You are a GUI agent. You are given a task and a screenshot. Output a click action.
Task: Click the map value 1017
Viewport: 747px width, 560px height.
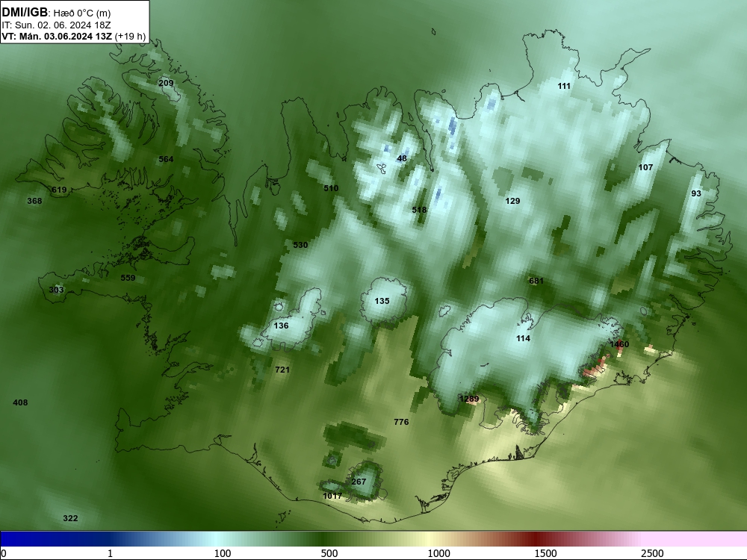(x=332, y=496)
